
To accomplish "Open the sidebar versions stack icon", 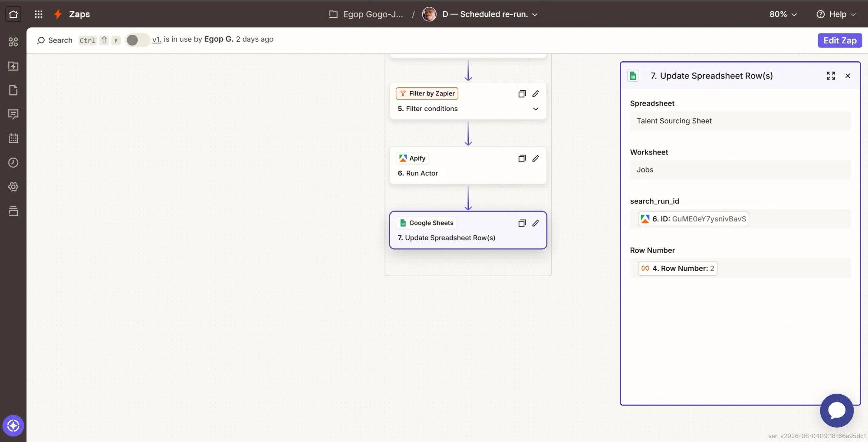I will click(x=13, y=211).
